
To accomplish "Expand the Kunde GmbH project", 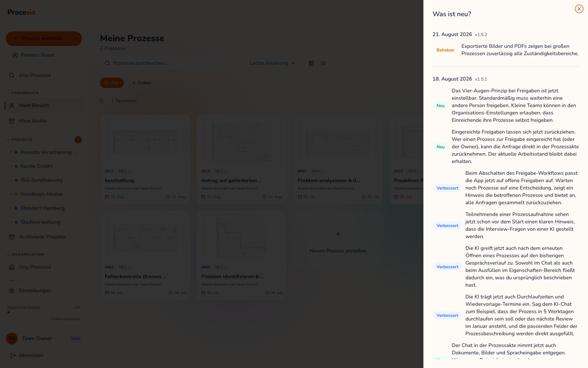I will pos(11,166).
